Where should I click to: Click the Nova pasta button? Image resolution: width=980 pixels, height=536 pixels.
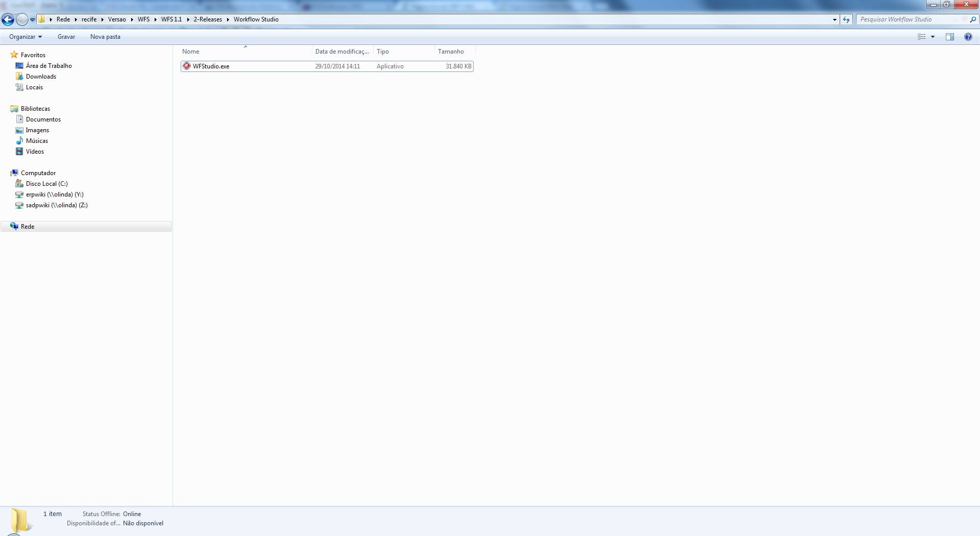[105, 37]
